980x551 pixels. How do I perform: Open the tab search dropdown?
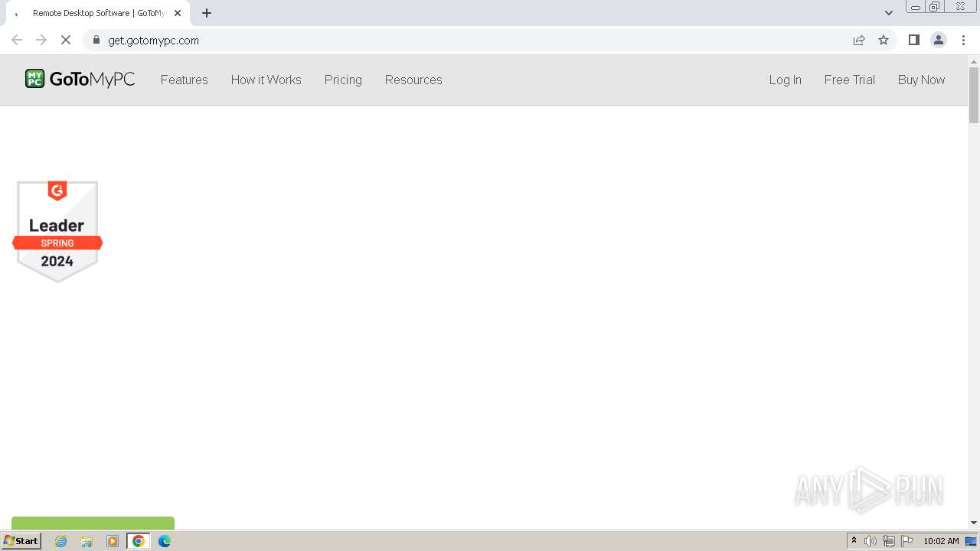coord(889,13)
